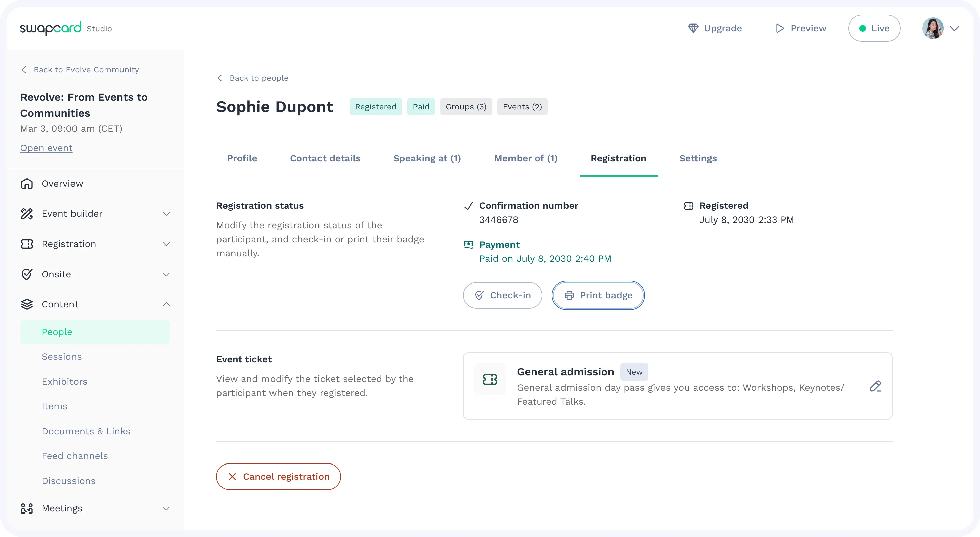Click the Events (2) badge

[522, 106]
